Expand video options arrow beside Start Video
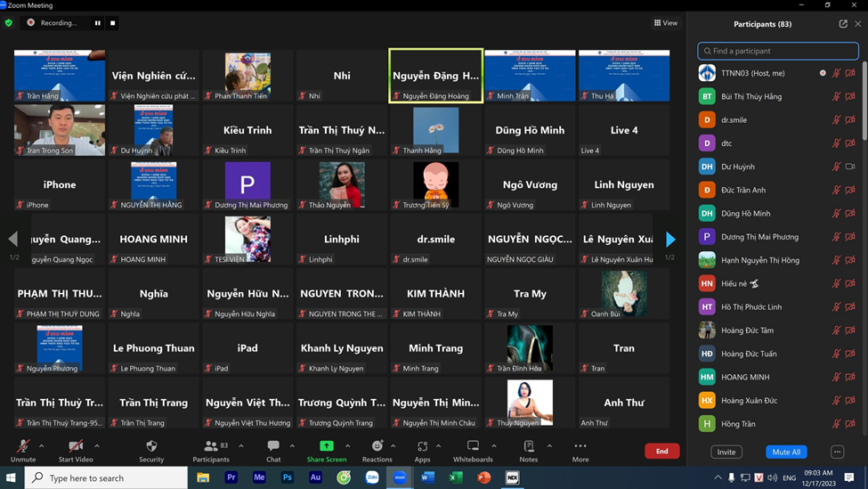868x489 pixels. tap(97, 445)
